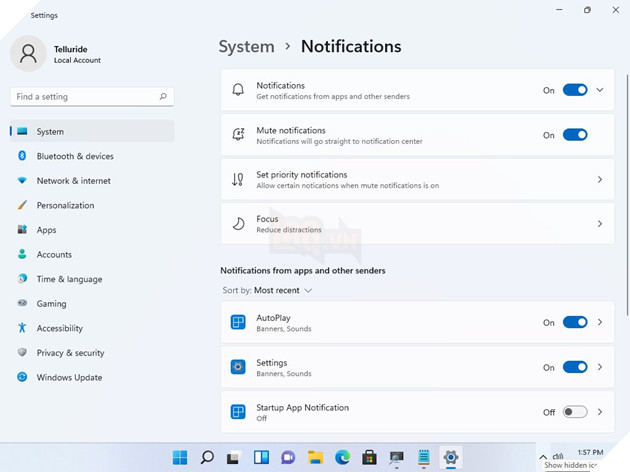Image resolution: width=630 pixels, height=472 pixels.
Task: Click the vertical scrollbar of settings page
Action: (627, 195)
